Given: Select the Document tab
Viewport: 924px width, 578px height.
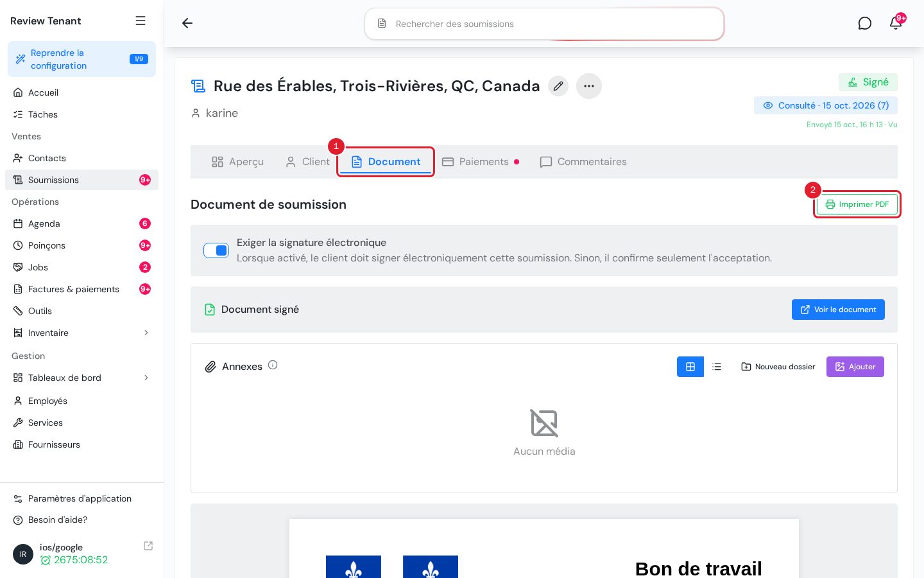Looking at the screenshot, I should tap(386, 162).
